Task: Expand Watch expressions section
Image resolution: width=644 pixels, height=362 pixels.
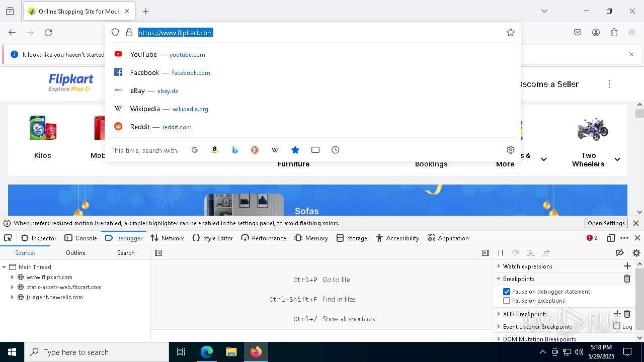Action: pyautogui.click(x=499, y=266)
